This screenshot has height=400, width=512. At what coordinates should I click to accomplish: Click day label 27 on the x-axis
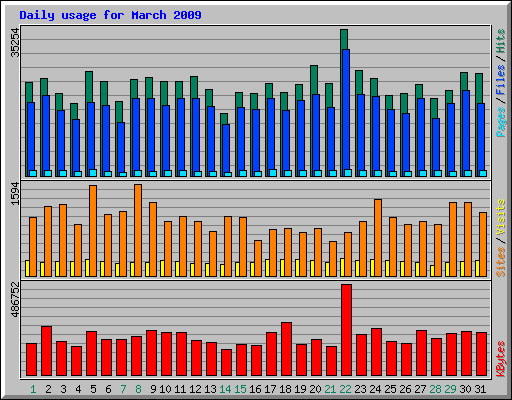420,389
